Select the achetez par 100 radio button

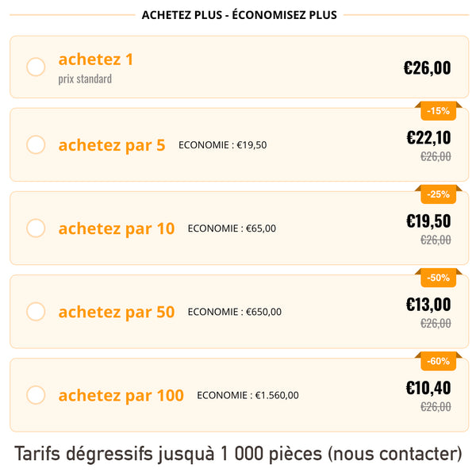click(36, 394)
